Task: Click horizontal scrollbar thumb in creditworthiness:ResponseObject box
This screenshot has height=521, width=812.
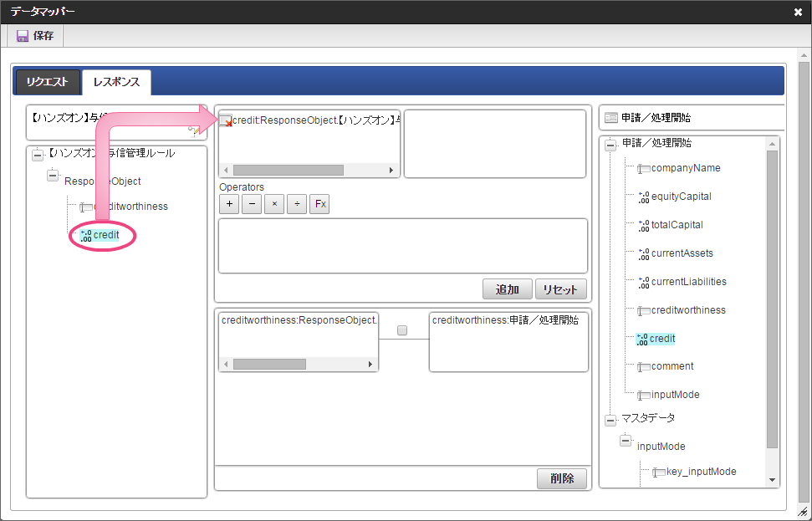Action: point(269,364)
